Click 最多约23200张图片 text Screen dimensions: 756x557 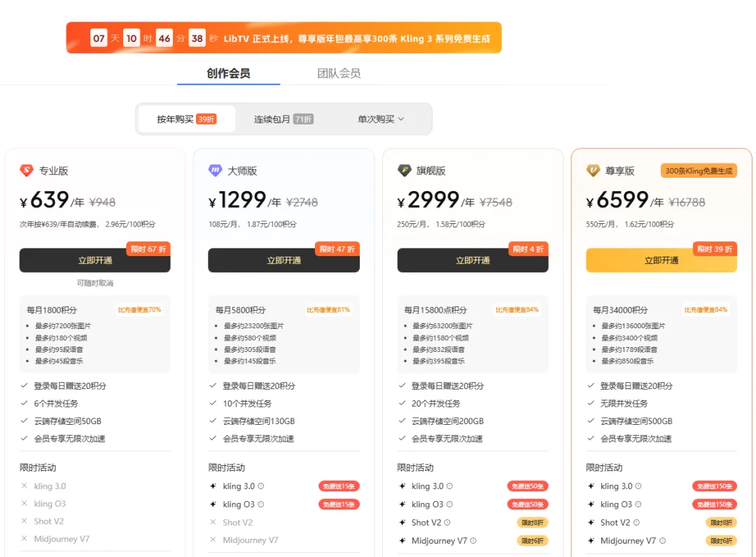[254, 325]
